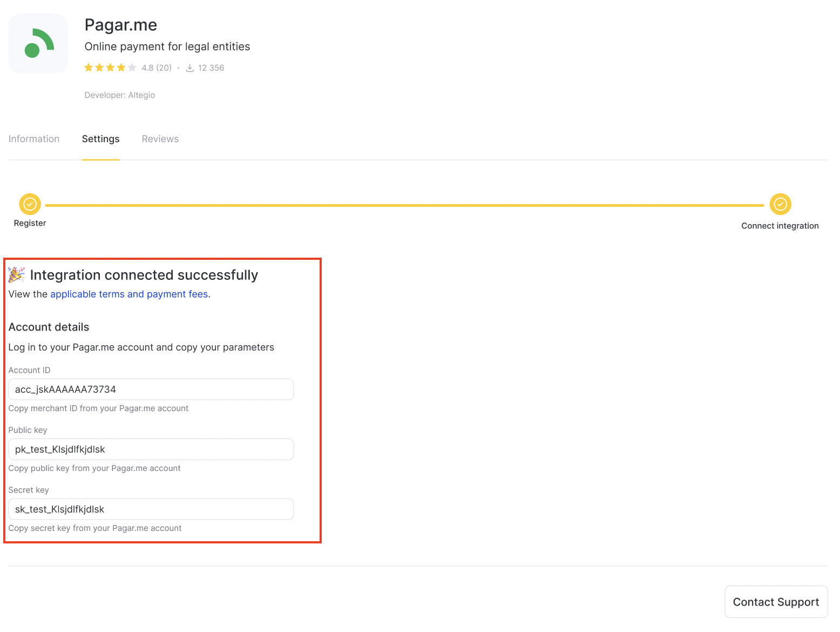
Task: Click the 4.8 (20) rating text
Action: (157, 68)
